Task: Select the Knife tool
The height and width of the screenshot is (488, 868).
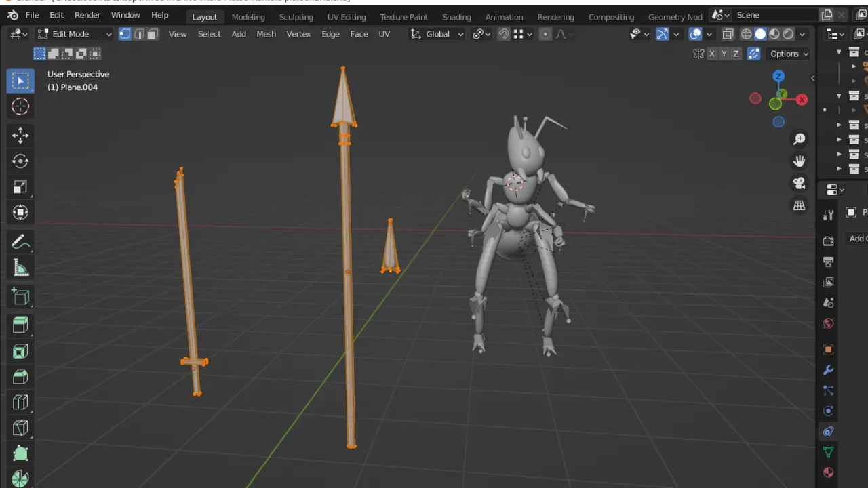Action: tap(20, 428)
